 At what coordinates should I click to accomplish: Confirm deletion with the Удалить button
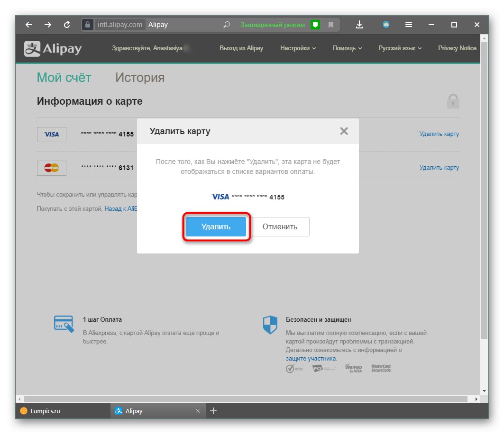point(216,227)
